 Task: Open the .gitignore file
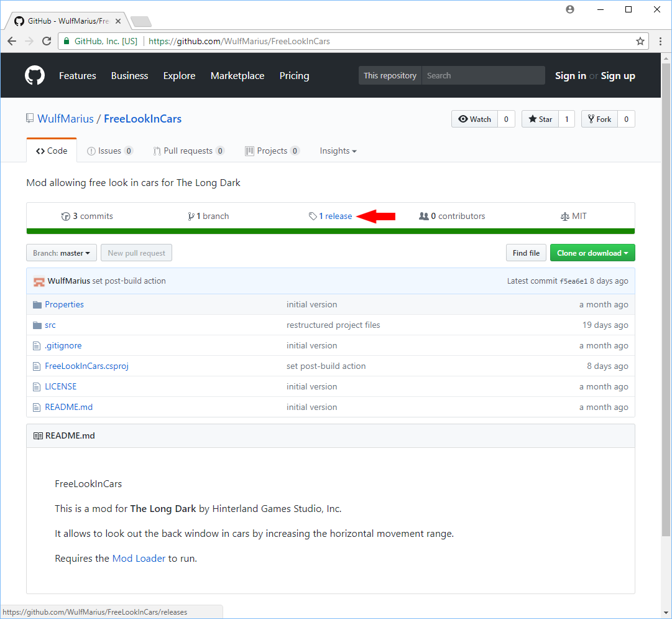pyautogui.click(x=63, y=346)
